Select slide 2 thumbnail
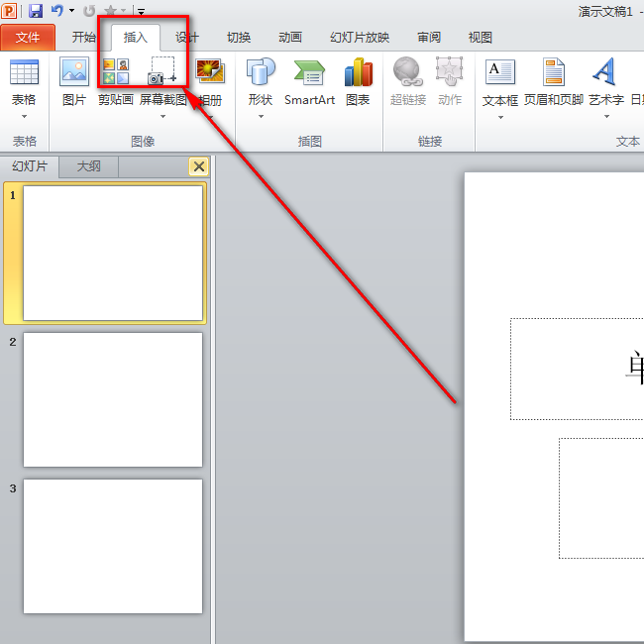 (x=113, y=399)
